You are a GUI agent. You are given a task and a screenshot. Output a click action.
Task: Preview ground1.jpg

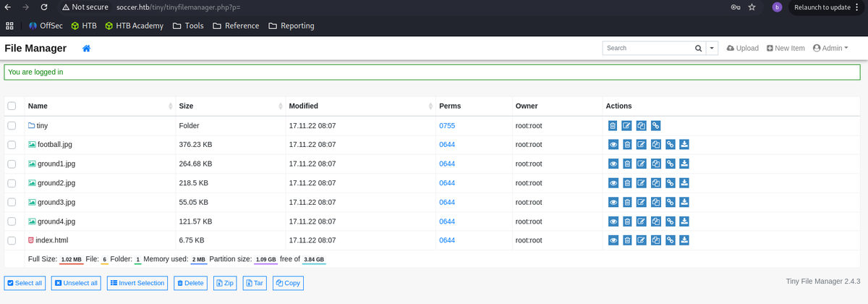[613, 164]
